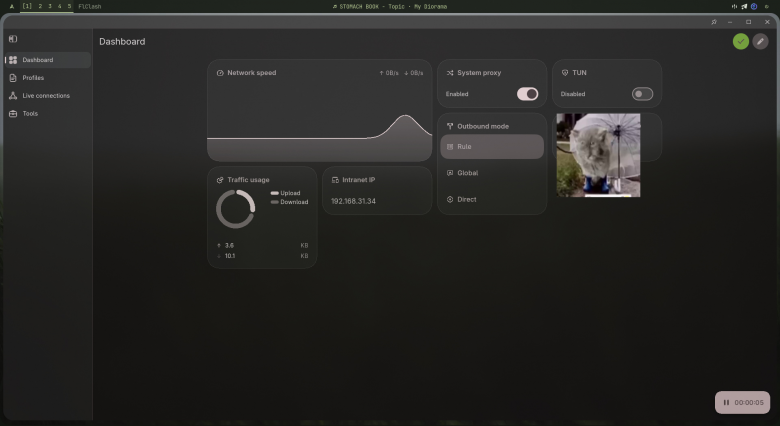Click the cat with umbrella image
780x426 pixels.
point(598,155)
